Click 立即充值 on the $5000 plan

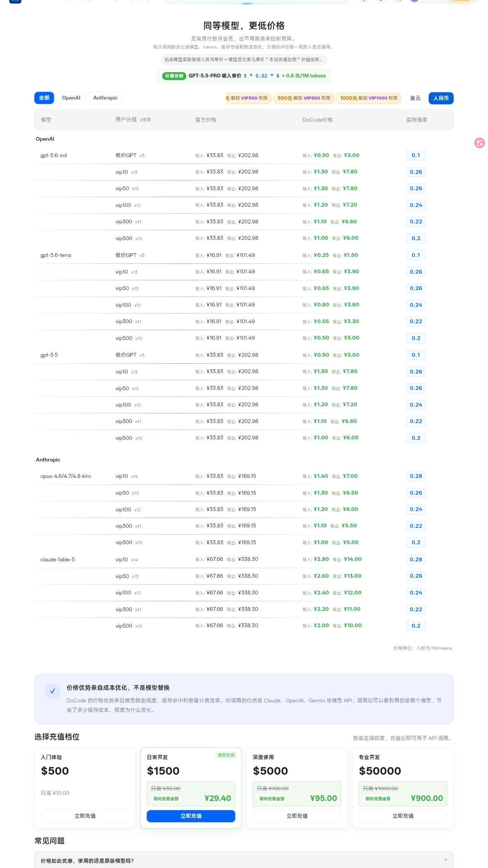[x=297, y=816]
